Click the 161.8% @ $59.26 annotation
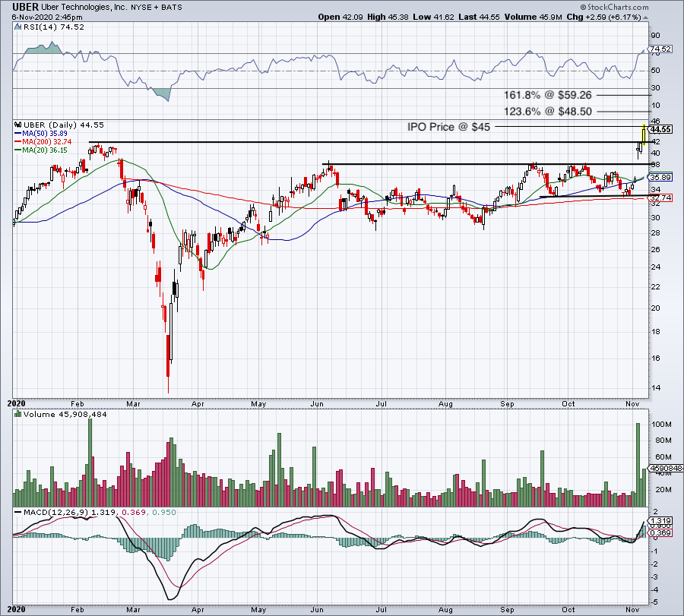This screenshot has width=684, height=616. point(548,95)
